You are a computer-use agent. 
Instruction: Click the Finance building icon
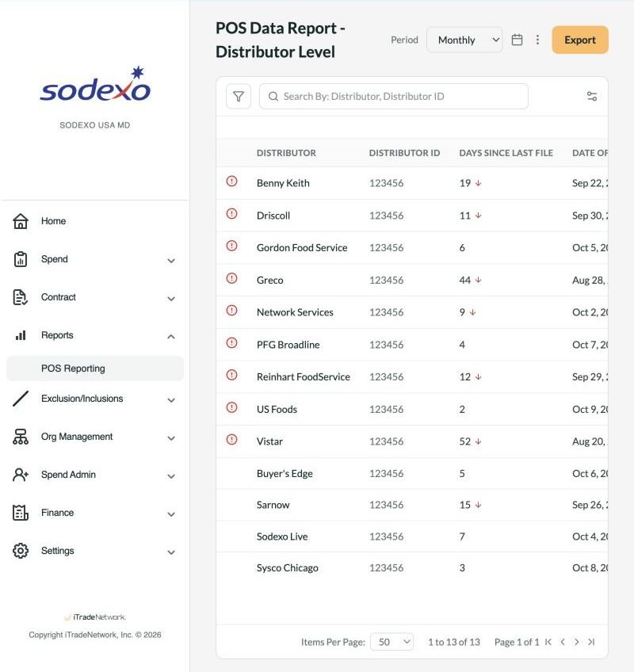tap(21, 513)
